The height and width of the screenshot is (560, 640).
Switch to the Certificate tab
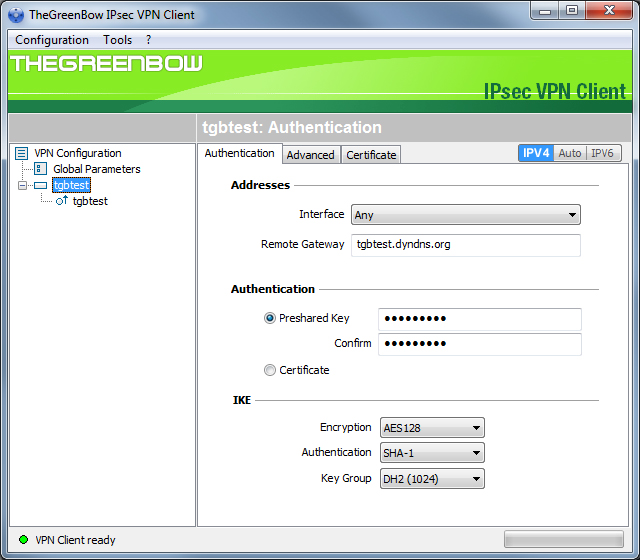click(371, 155)
